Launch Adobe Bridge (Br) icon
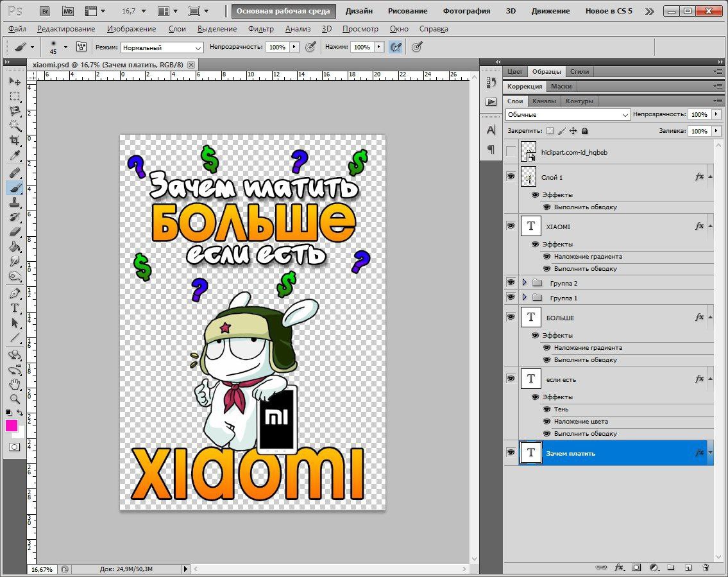This screenshot has width=728, height=577. click(x=45, y=11)
